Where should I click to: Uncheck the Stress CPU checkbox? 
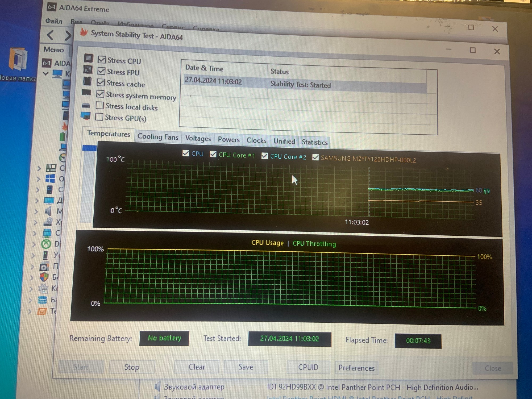[102, 59]
